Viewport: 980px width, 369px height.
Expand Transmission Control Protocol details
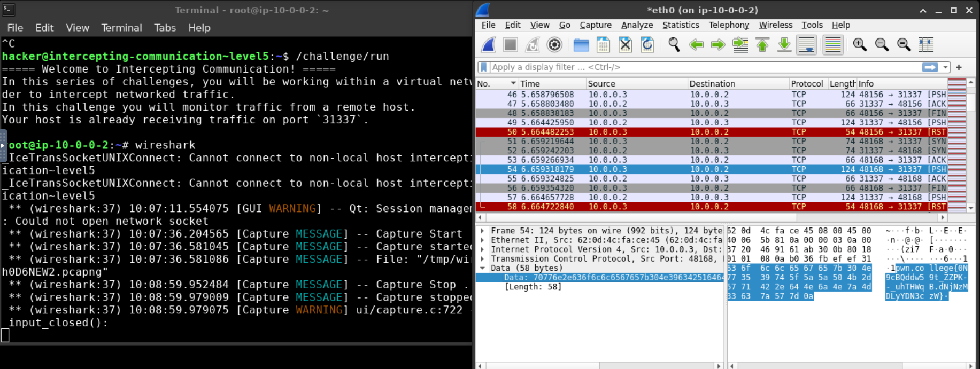pyautogui.click(x=482, y=259)
